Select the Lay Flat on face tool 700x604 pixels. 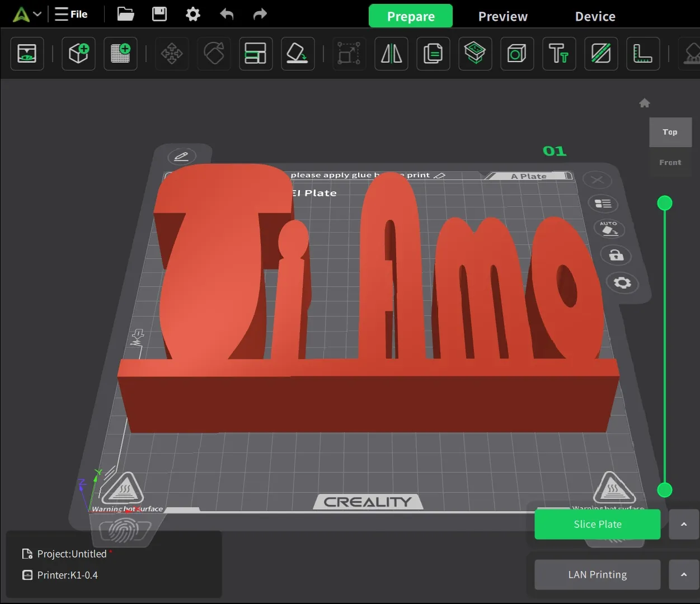pyautogui.click(x=298, y=54)
